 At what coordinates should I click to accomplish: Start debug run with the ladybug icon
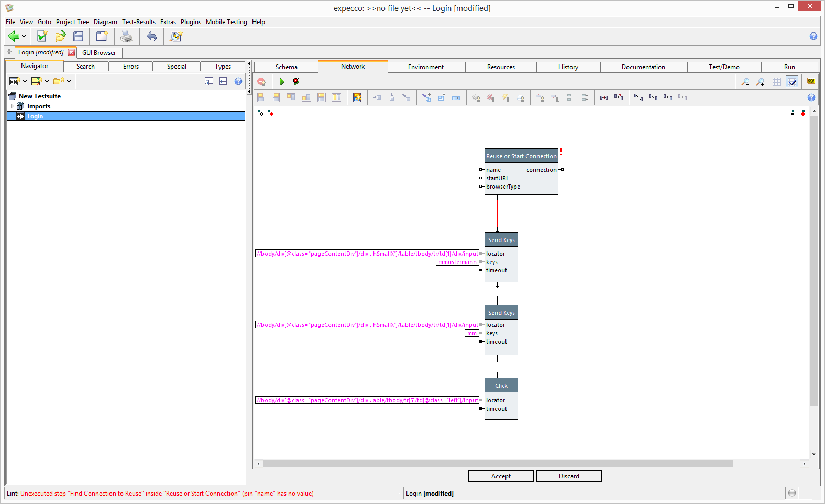(296, 82)
